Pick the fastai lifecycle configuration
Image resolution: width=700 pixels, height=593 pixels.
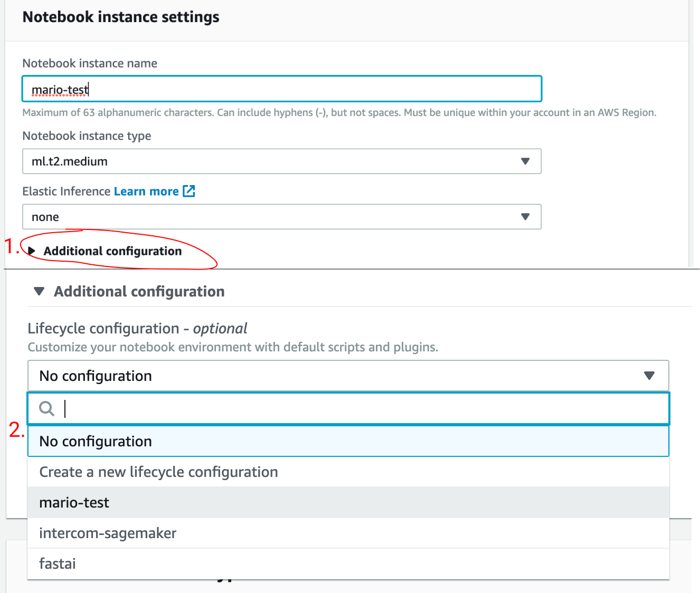pyautogui.click(x=58, y=564)
